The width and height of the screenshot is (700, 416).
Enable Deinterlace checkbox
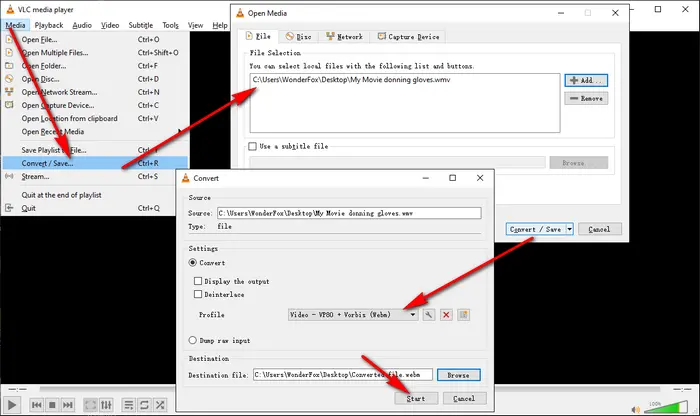[x=198, y=294]
